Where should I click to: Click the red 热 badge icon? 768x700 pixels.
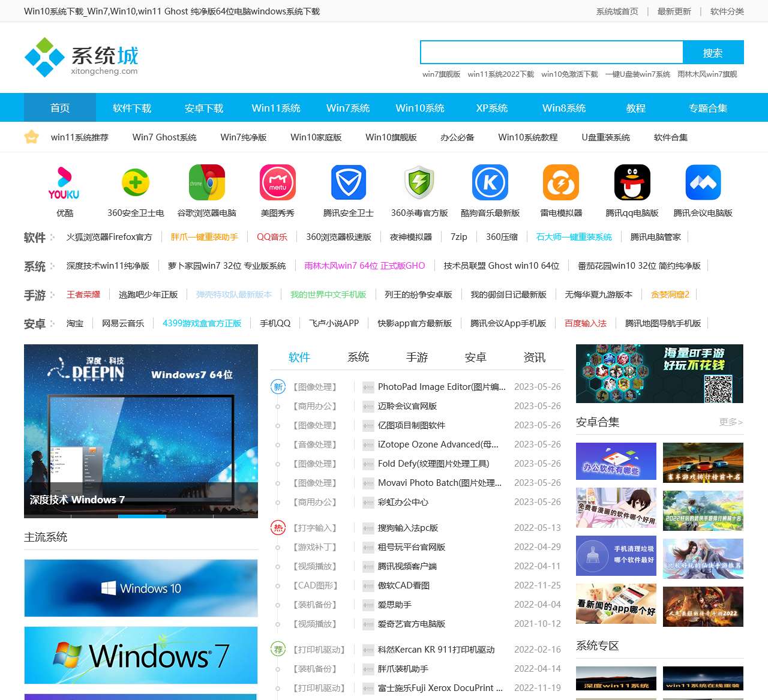coord(278,528)
